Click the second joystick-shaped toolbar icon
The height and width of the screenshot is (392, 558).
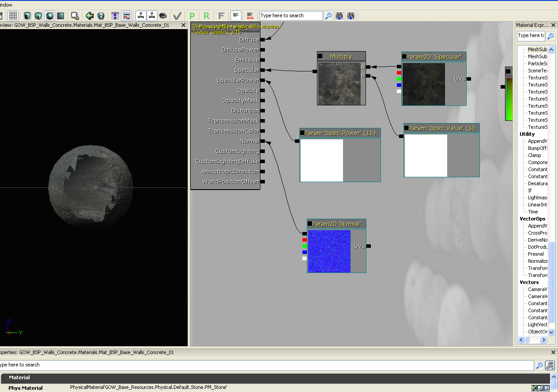(x=152, y=16)
